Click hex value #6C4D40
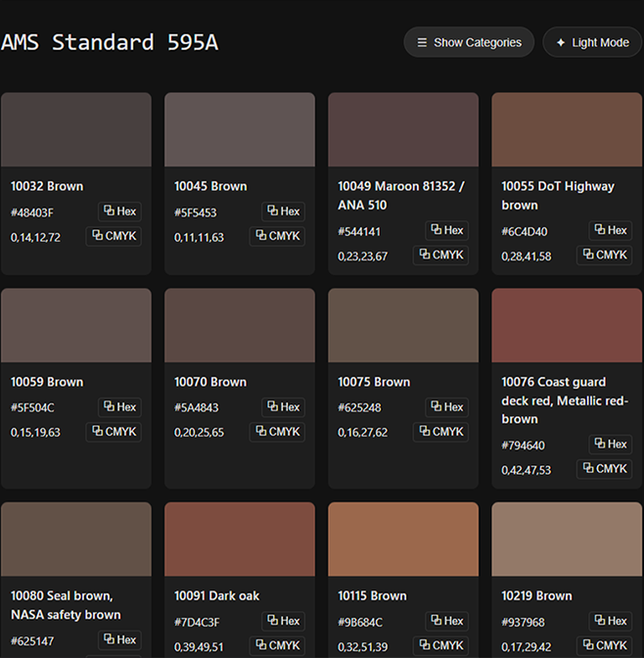 [525, 232]
